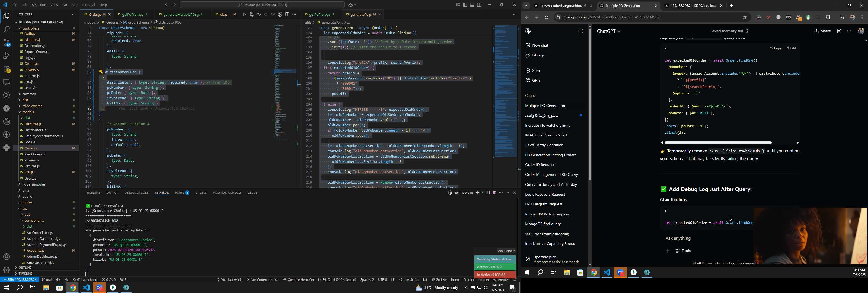The width and height of the screenshot is (868, 293).
Task: Open Run and Debug view in activity bar
Action: [x=7, y=56]
